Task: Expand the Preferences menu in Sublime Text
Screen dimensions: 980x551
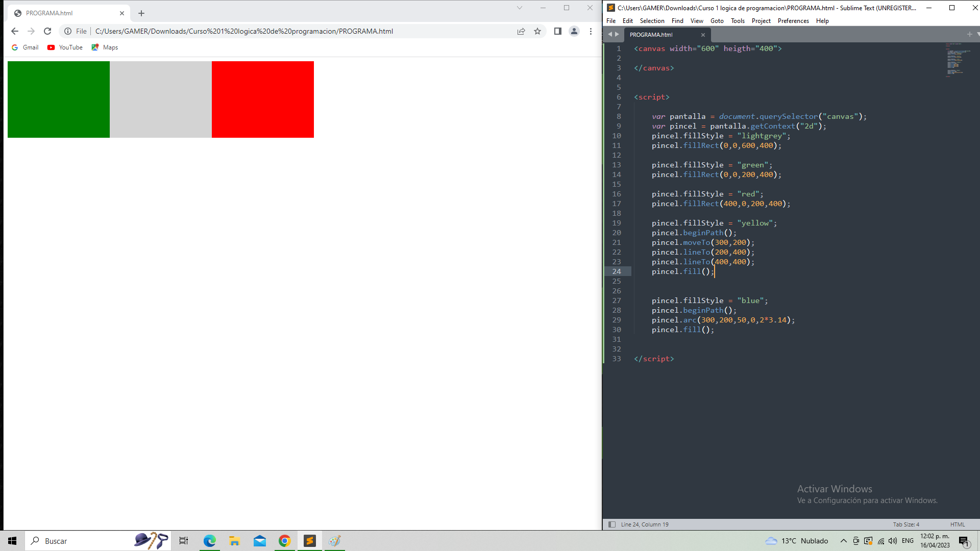Action: pos(793,20)
